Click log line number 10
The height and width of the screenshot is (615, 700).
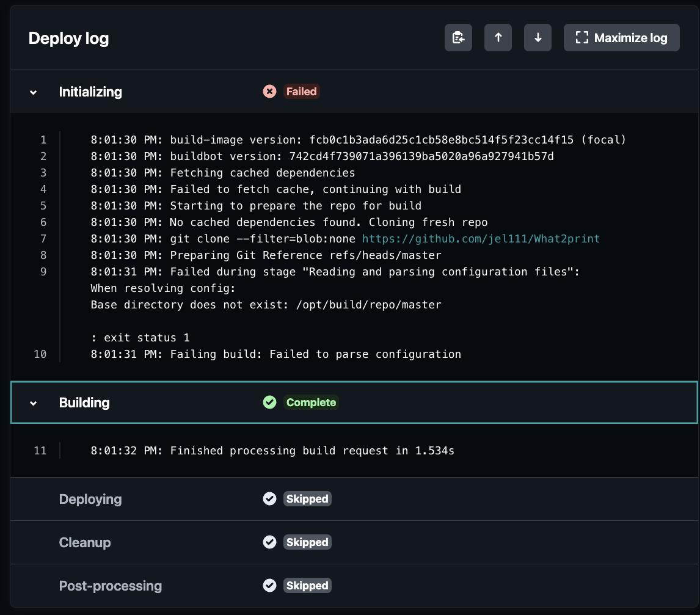pyautogui.click(x=40, y=354)
